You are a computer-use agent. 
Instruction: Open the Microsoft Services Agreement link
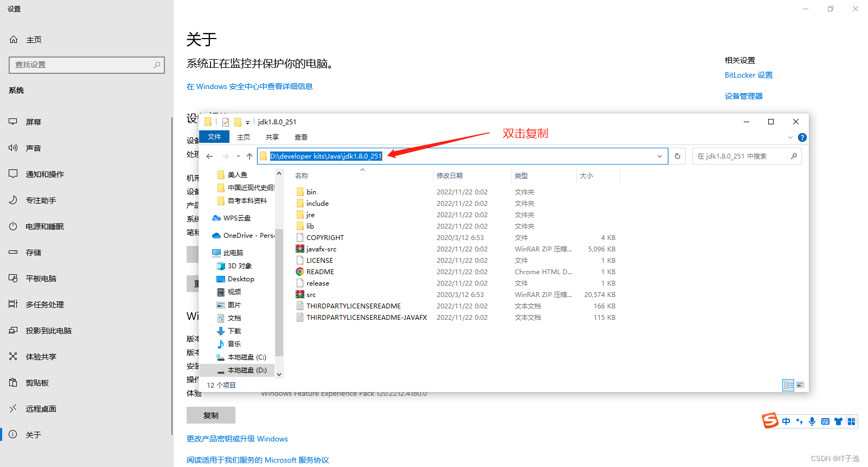(258, 460)
